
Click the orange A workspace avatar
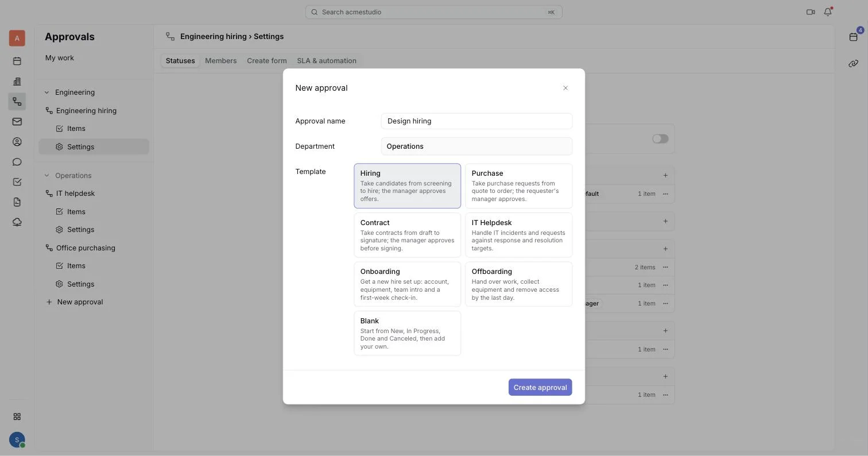(17, 38)
